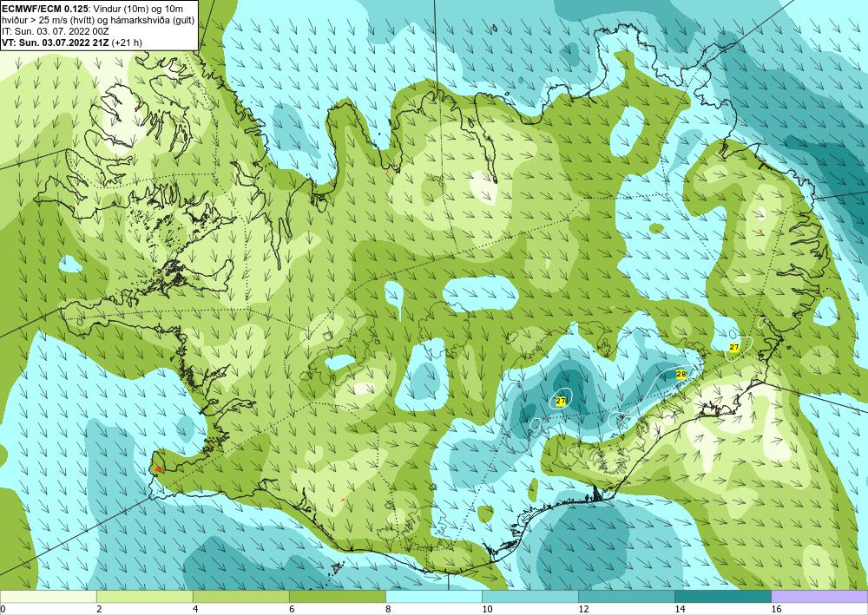
Task: Click the legend scale number 0
Action: 3,610
